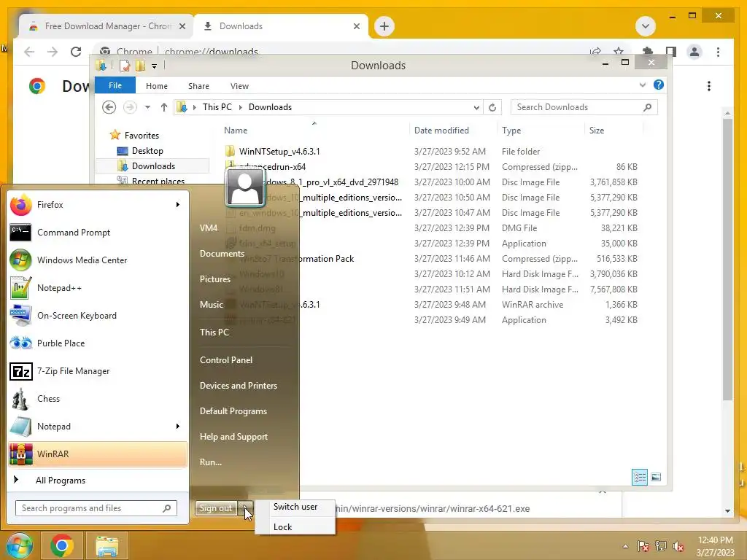The height and width of the screenshot is (560, 747).
Task: Refresh the Downloads folder view
Action: coord(492,107)
